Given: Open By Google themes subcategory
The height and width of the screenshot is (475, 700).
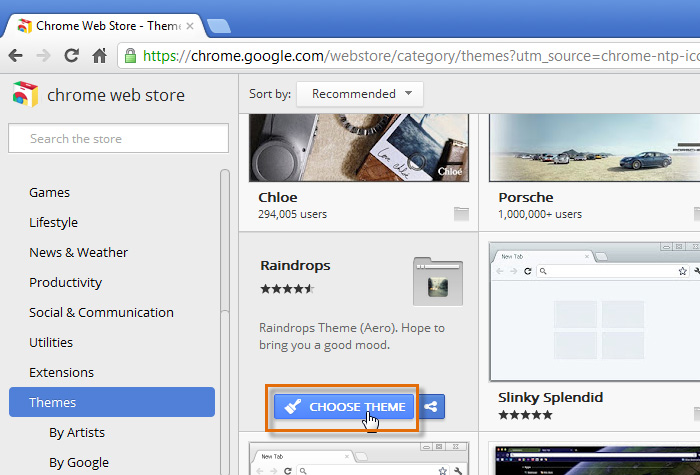Looking at the screenshot, I should (x=79, y=462).
